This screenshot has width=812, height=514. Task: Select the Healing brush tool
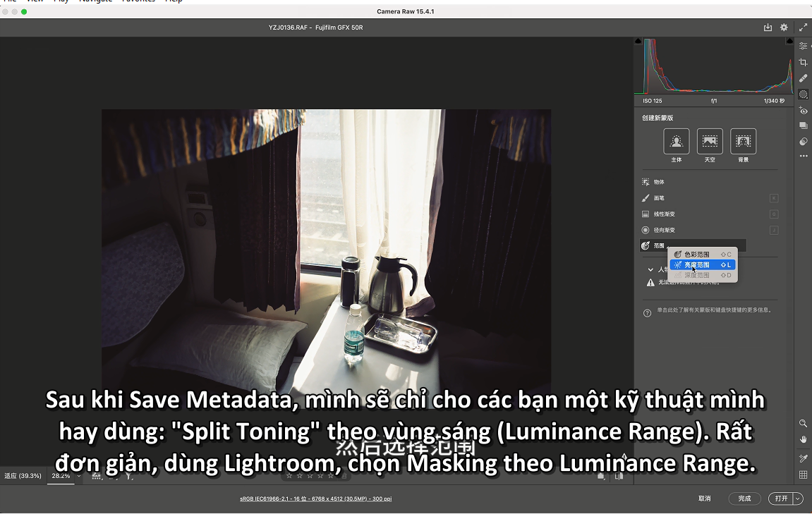point(803,78)
